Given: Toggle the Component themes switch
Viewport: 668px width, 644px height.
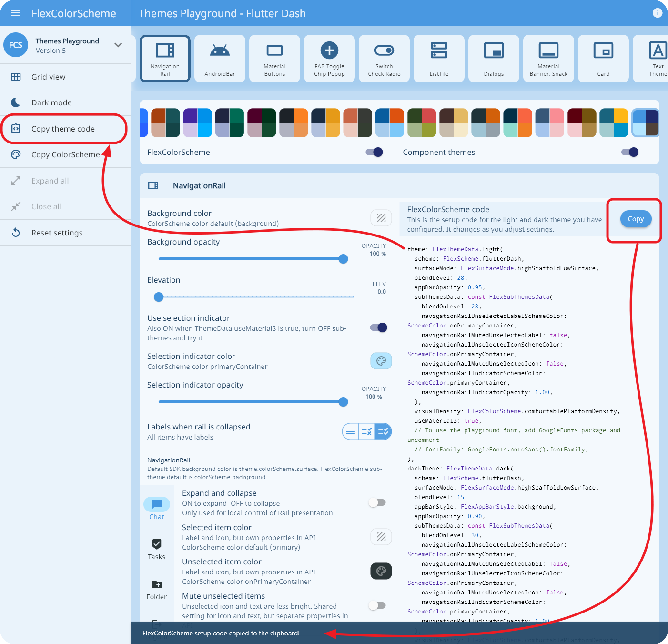Looking at the screenshot, I should (x=630, y=152).
